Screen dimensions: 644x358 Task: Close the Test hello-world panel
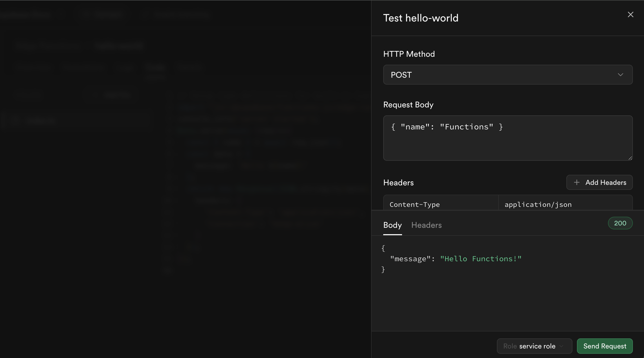click(x=630, y=15)
